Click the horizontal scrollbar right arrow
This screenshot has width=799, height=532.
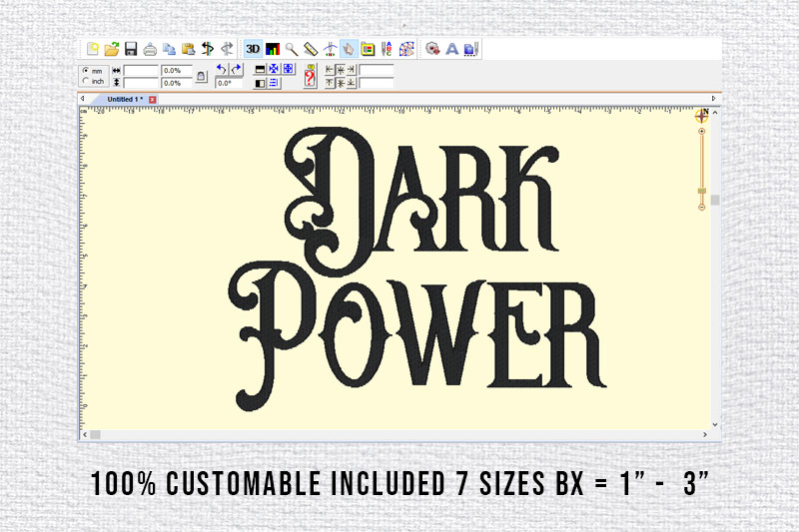point(705,434)
